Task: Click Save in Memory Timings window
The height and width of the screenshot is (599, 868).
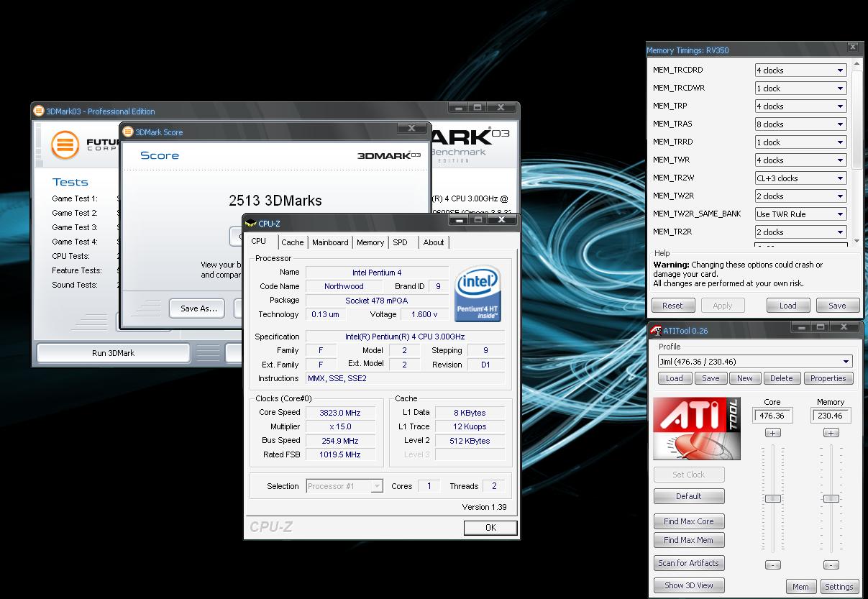Action: [x=837, y=306]
